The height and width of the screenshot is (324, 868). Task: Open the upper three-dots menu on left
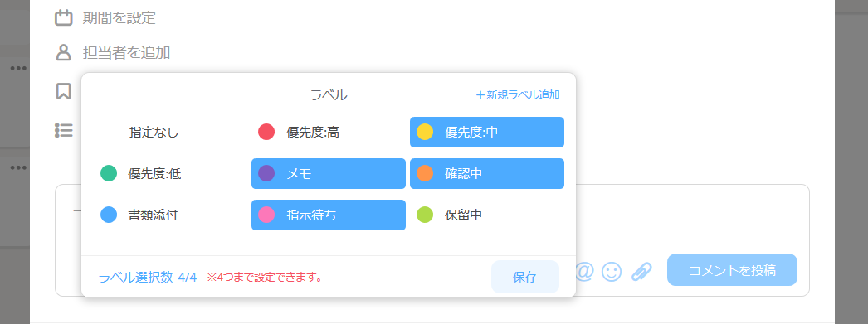point(18,69)
